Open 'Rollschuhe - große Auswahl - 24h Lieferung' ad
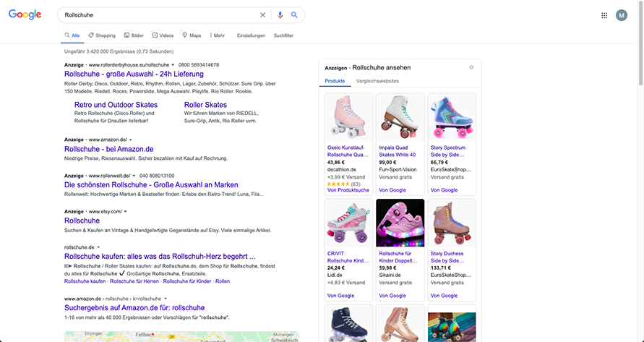 click(x=134, y=74)
